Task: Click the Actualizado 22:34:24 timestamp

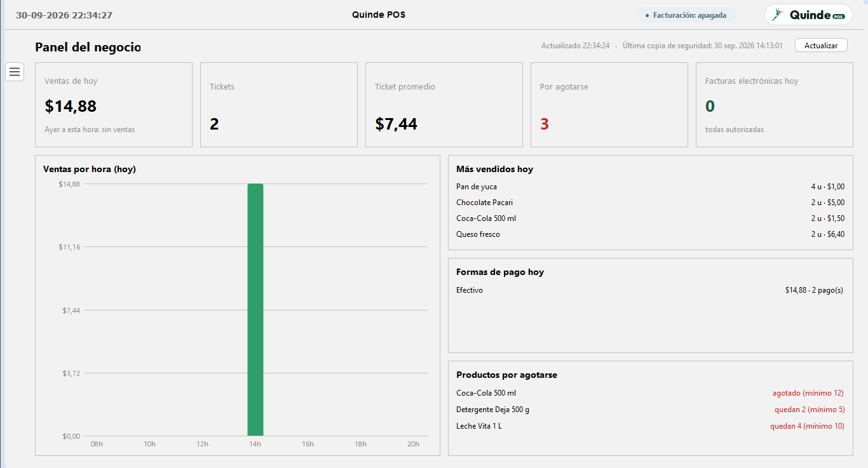Action: tap(576, 46)
